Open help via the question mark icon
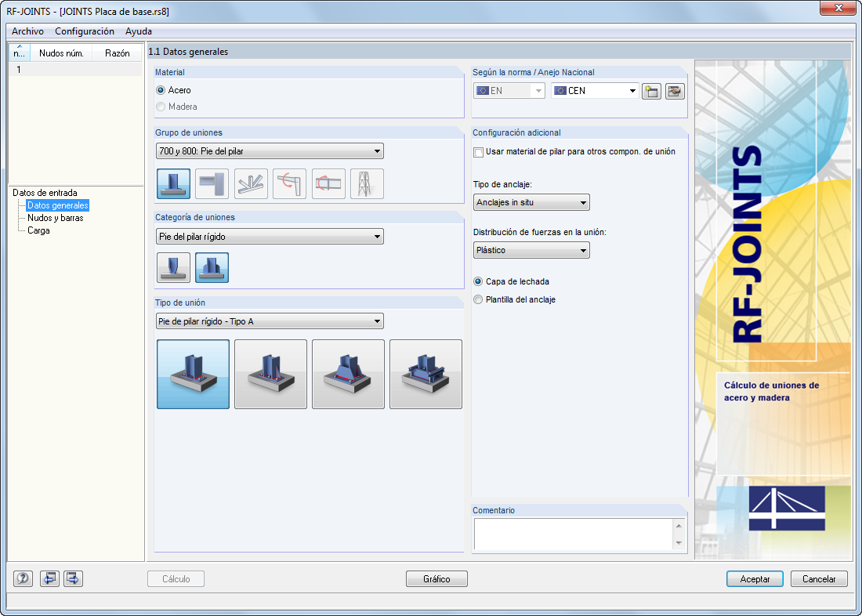 [x=23, y=578]
